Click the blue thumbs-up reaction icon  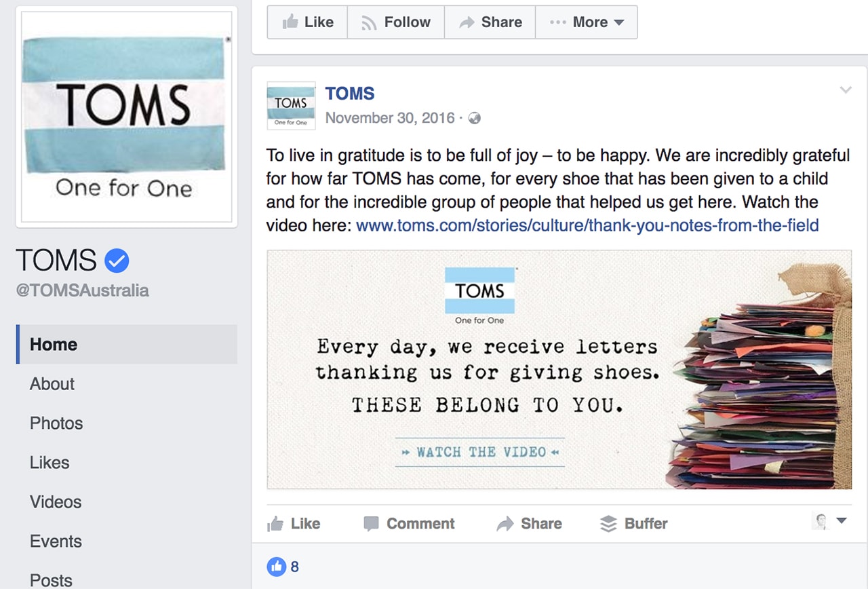click(x=276, y=567)
